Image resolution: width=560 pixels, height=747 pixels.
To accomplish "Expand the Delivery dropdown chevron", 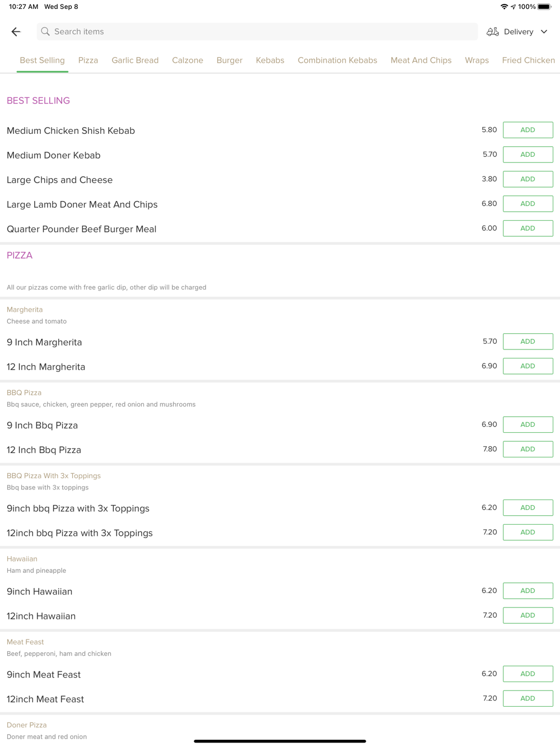I will point(544,32).
